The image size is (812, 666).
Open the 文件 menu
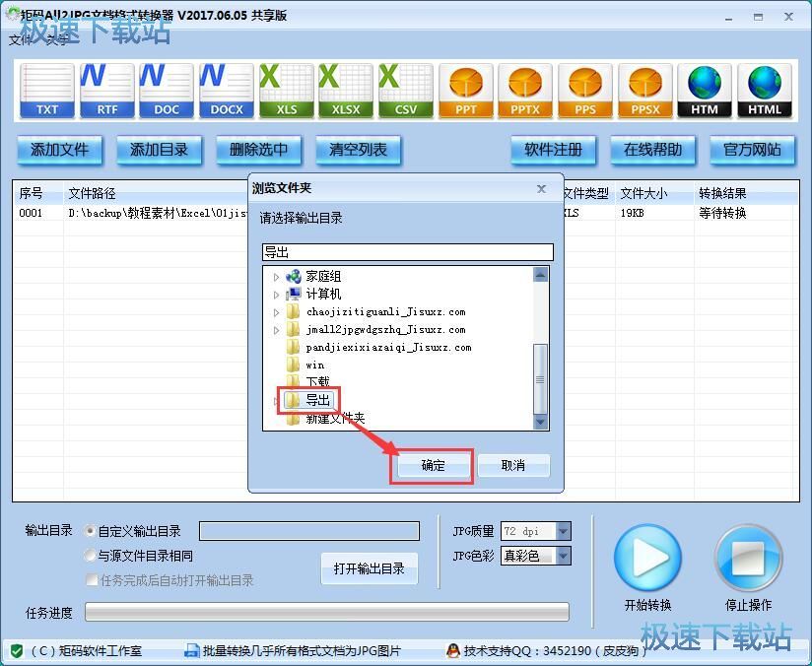(22, 41)
